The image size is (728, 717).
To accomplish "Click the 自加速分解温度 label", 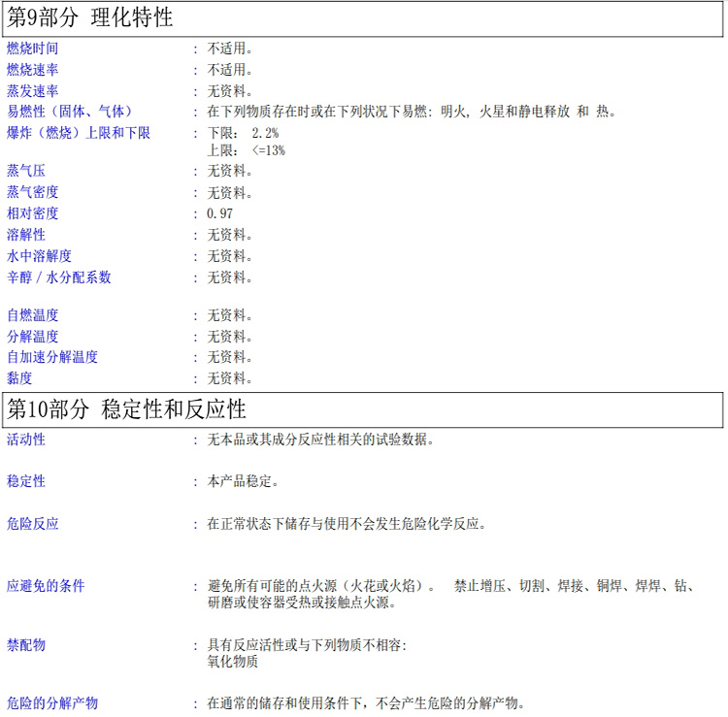I will coord(51,357).
